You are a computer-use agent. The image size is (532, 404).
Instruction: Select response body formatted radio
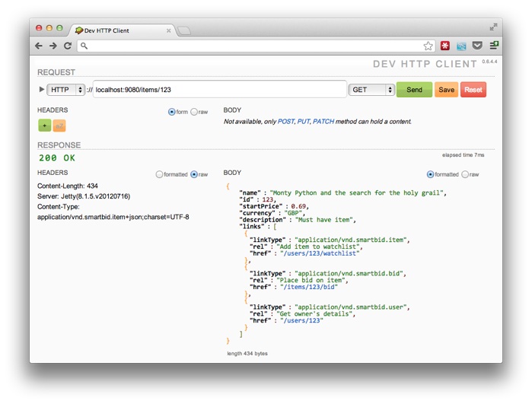click(x=430, y=174)
